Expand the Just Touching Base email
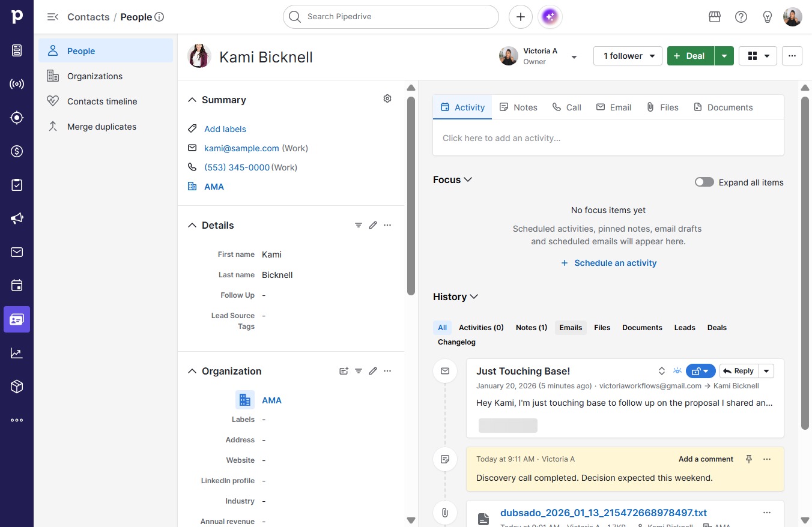Image resolution: width=812 pixels, height=527 pixels. tap(662, 371)
